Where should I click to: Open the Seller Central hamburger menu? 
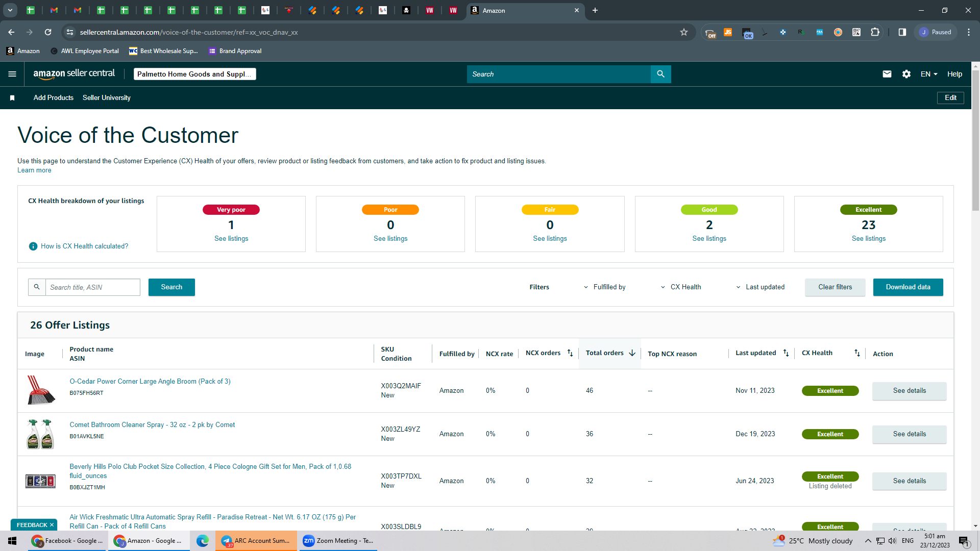click(x=12, y=74)
